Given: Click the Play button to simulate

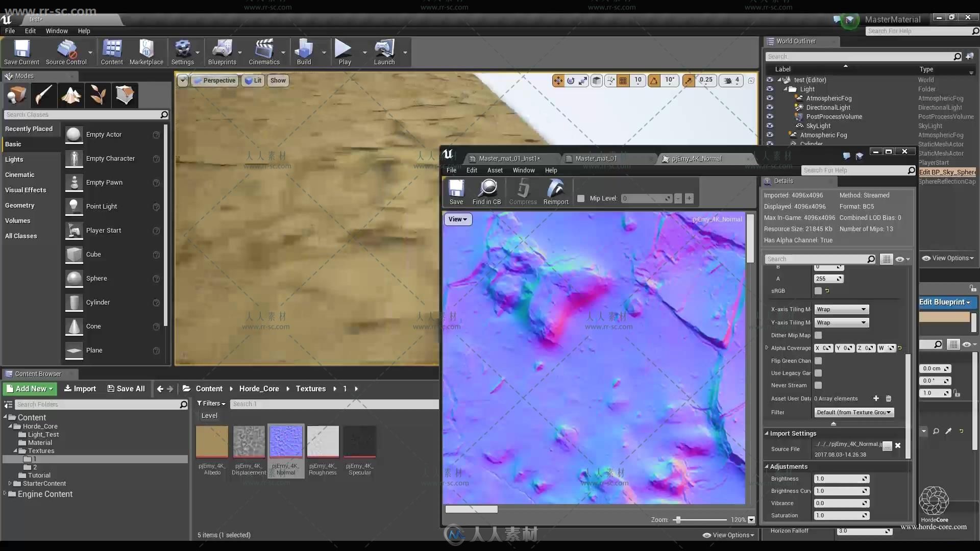Looking at the screenshot, I should coord(345,52).
